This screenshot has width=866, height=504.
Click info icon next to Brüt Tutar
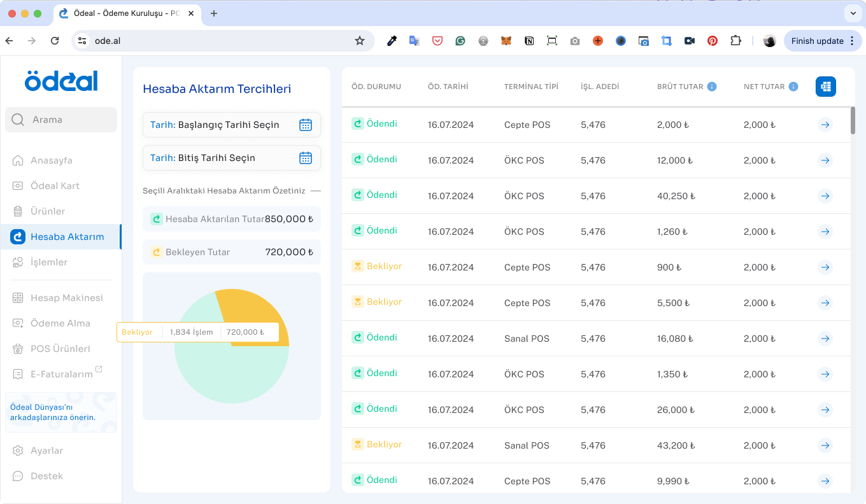click(x=712, y=87)
